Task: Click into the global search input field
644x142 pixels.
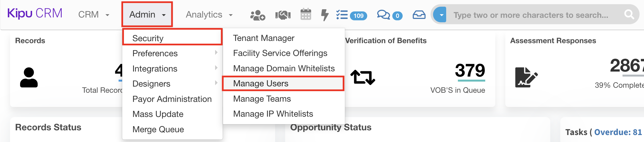Action: click(530, 15)
